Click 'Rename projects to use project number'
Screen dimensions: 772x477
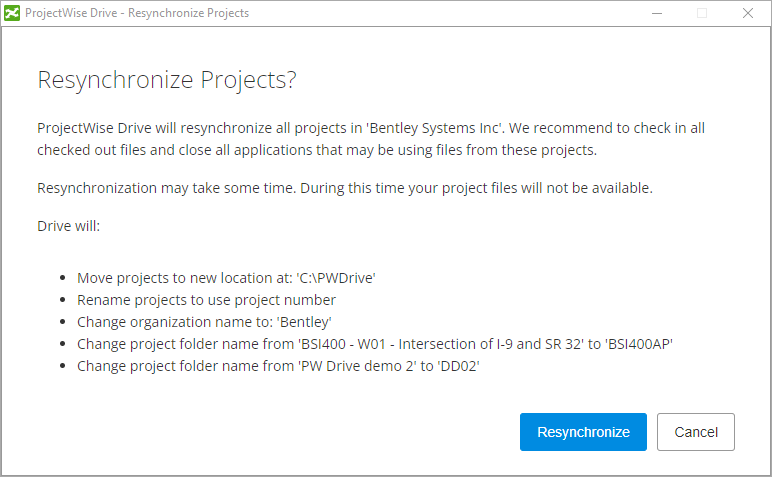(x=206, y=300)
